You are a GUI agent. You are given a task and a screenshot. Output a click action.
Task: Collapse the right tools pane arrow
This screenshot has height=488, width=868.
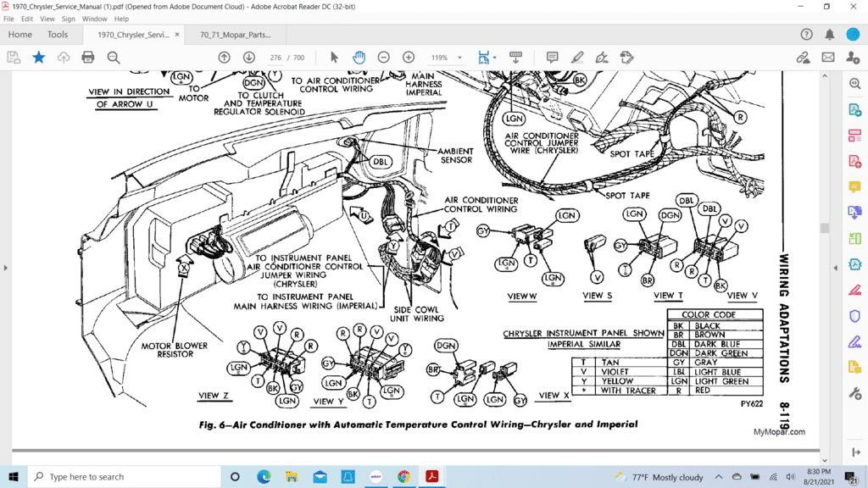837,268
